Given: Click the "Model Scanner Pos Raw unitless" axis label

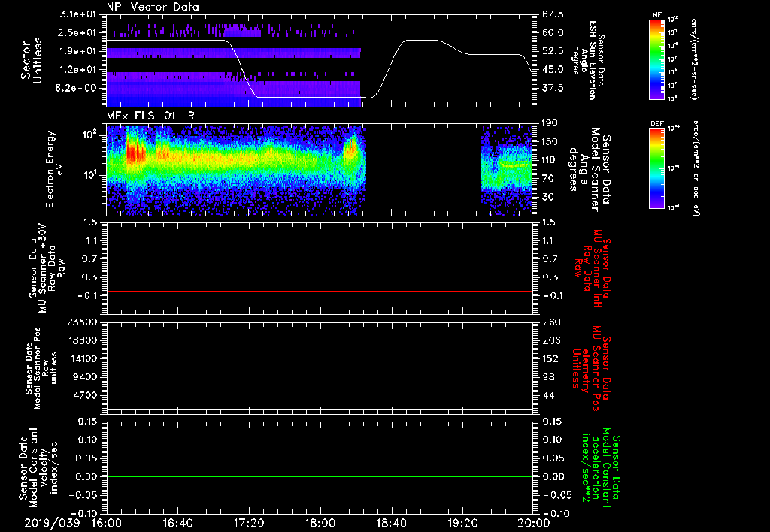Looking at the screenshot, I should tap(41, 368).
